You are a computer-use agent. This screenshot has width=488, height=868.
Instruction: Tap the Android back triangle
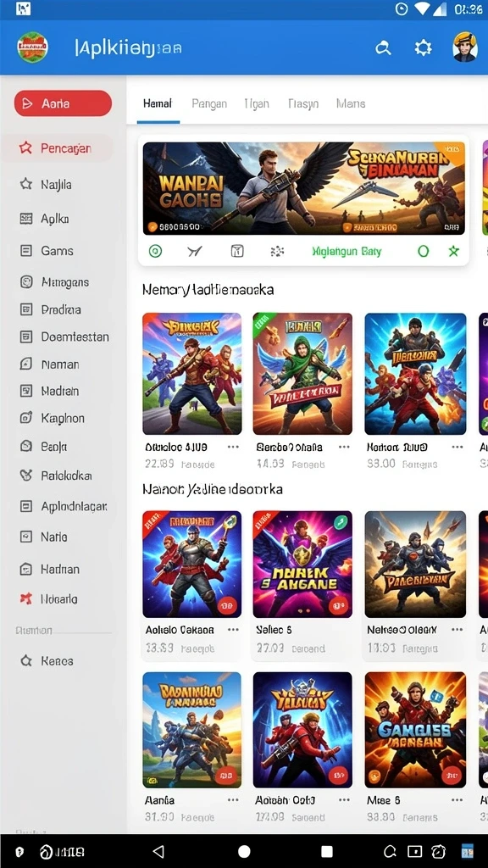pyautogui.click(x=158, y=851)
